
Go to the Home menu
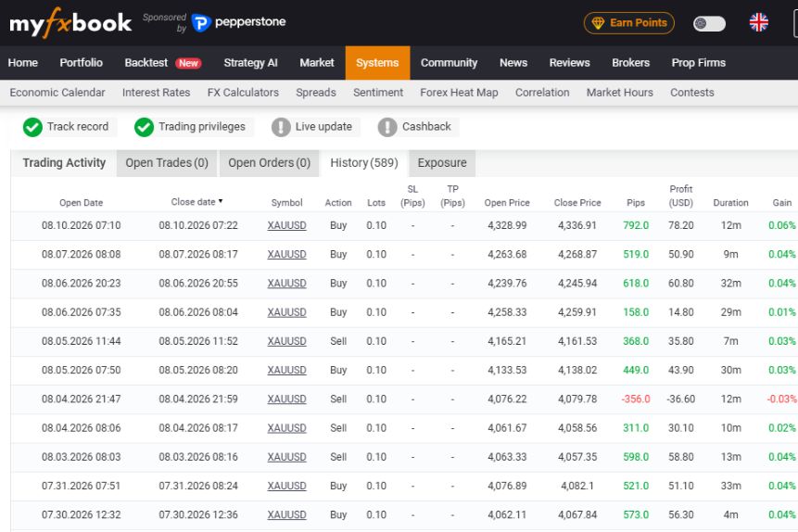coord(23,63)
